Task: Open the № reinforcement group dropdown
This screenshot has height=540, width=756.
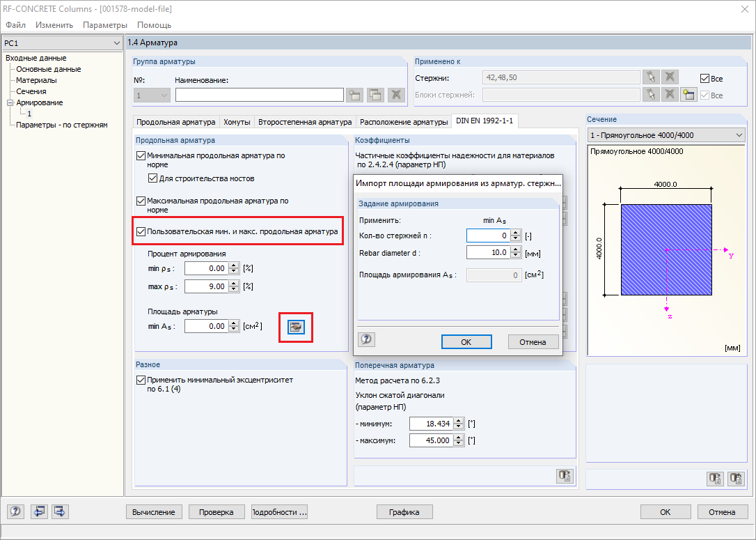Action: (x=151, y=95)
